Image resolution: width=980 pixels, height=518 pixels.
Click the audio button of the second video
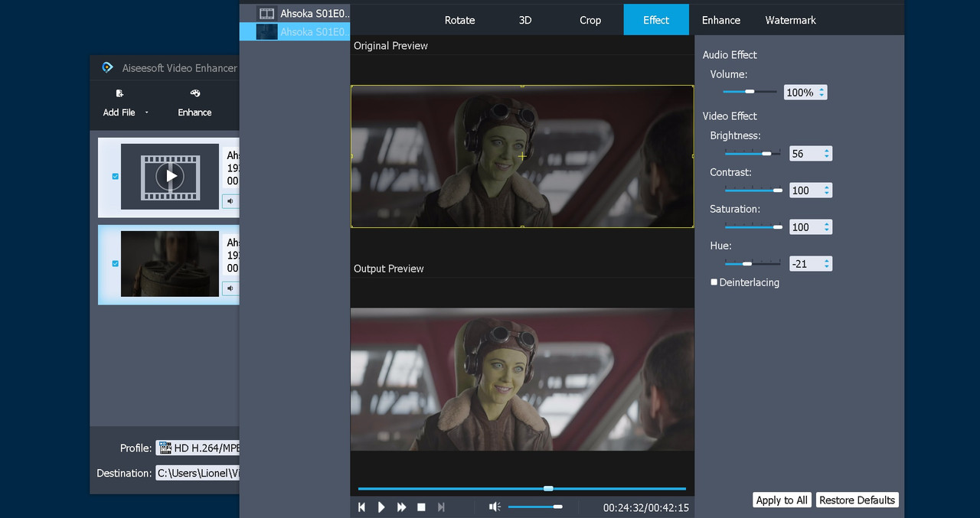[x=230, y=288]
